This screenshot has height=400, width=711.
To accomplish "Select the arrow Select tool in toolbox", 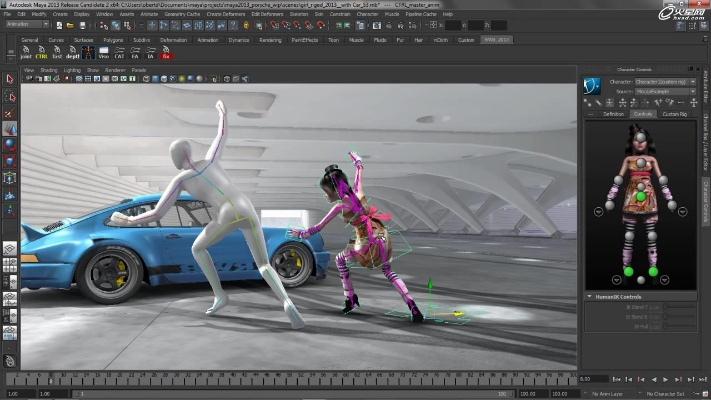I will coord(10,79).
